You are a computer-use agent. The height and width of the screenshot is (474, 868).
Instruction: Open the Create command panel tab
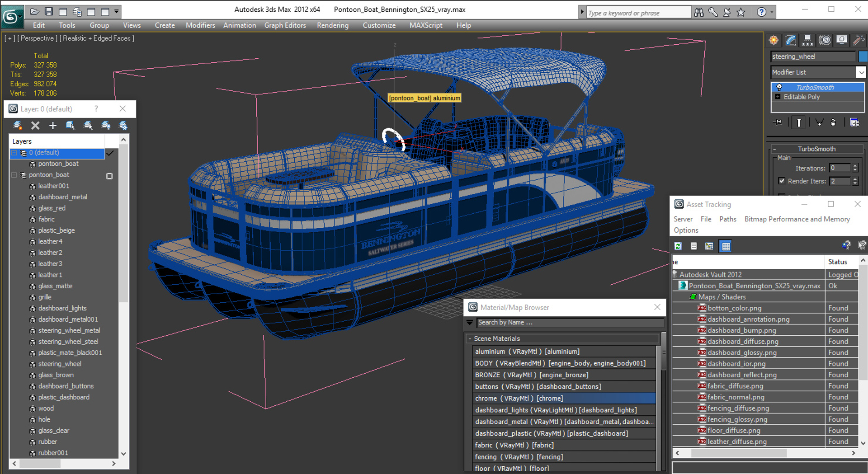click(774, 40)
